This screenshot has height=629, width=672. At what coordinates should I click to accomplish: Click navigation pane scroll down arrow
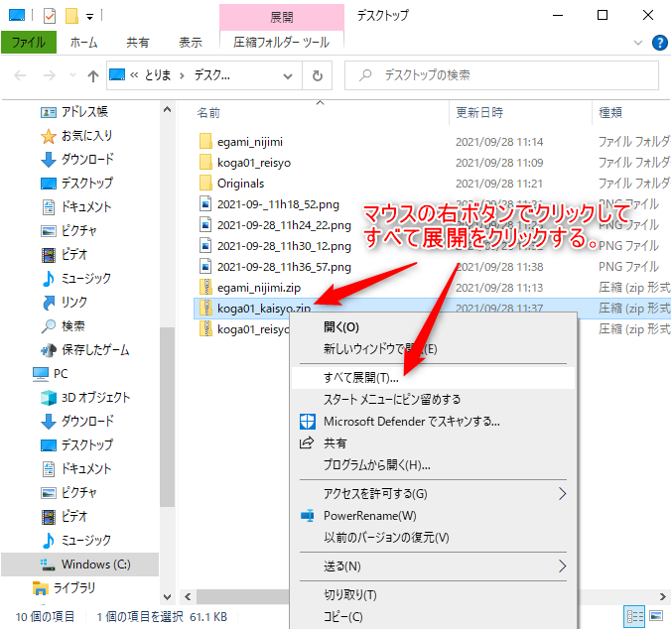[x=167, y=596]
